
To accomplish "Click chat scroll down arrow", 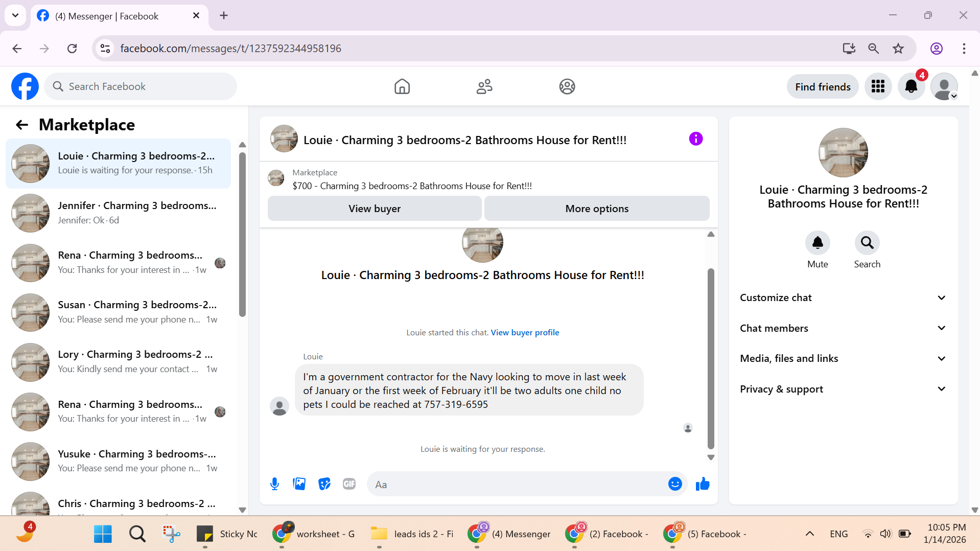I will point(711,457).
